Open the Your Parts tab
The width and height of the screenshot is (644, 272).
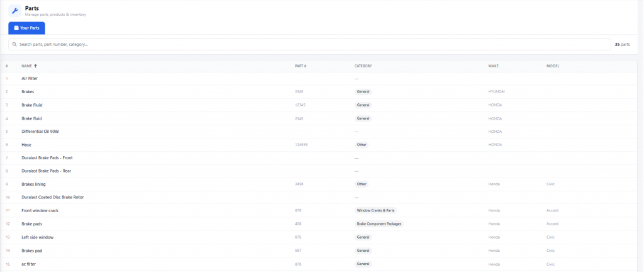tap(26, 28)
